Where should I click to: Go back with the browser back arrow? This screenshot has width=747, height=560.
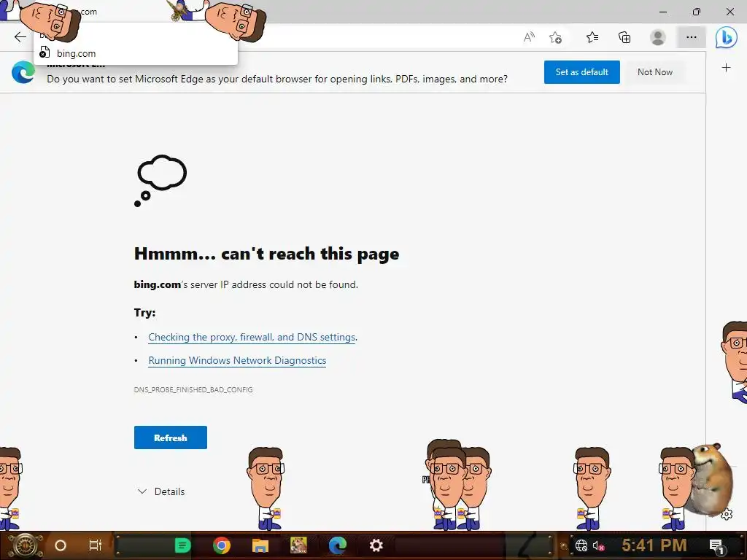pyautogui.click(x=20, y=36)
